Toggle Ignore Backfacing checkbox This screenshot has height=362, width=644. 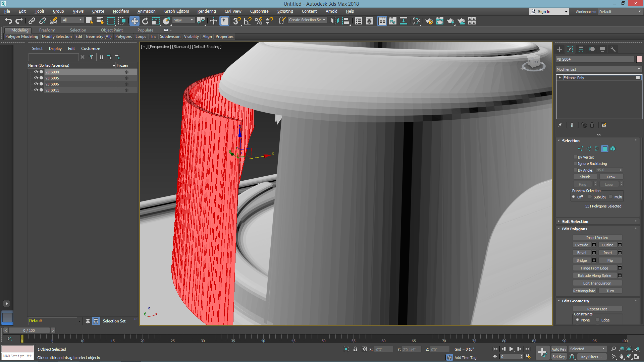[575, 164]
